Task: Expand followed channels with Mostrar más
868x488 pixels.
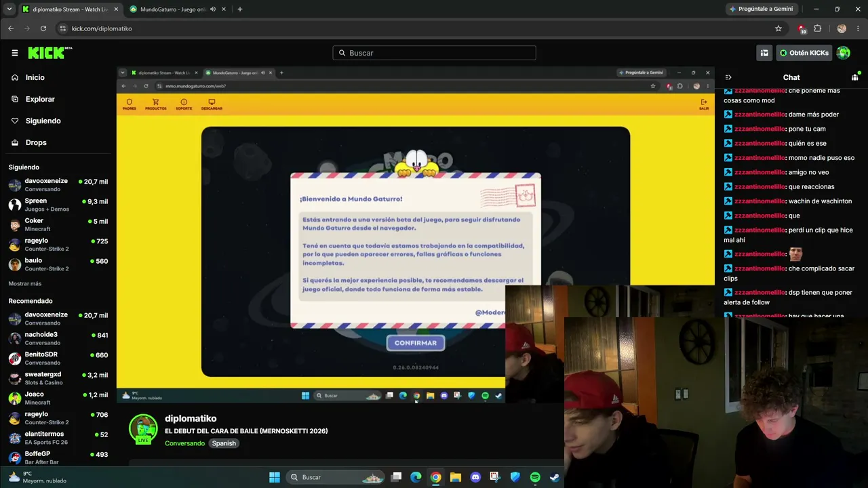Action: pos(25,284)
